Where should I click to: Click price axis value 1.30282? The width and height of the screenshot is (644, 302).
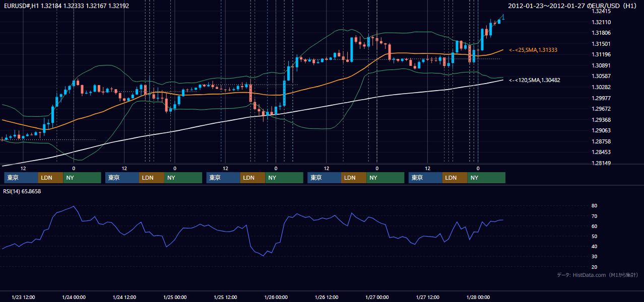pos(601,87)
